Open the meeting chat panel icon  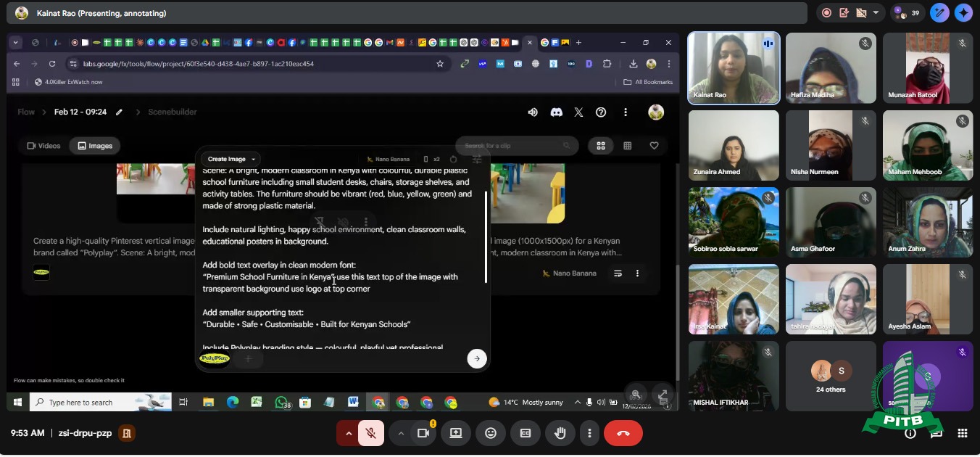point(937,434)
